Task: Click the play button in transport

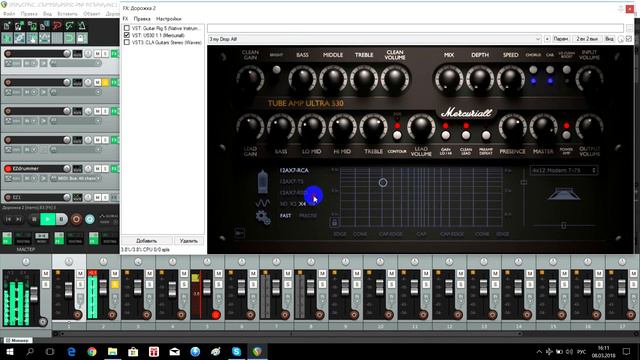Action: 48,219
